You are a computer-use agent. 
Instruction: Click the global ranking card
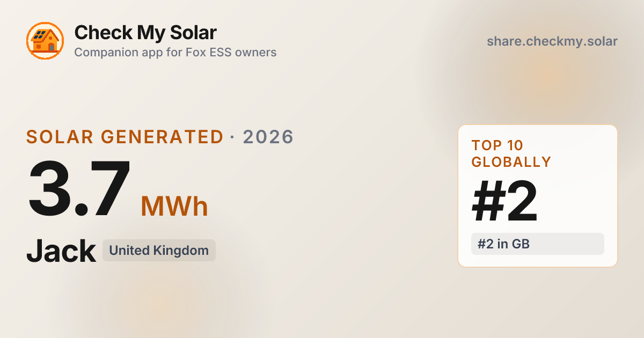click(x=538, y=196)
